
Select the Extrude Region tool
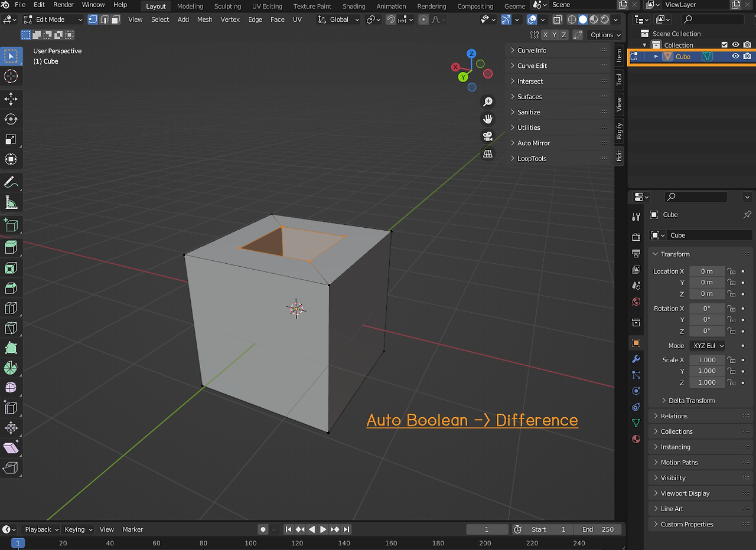(x=12, y=246)
